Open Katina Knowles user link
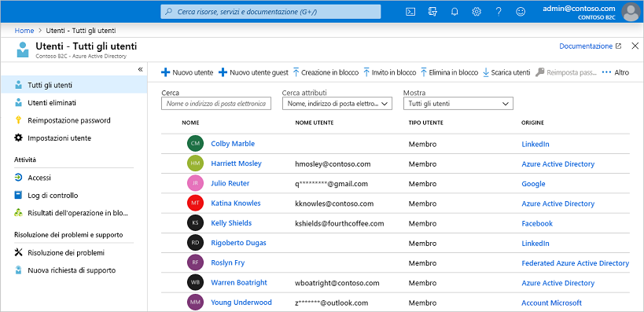This screenshot has height=312, width=644. click(236, 203)
